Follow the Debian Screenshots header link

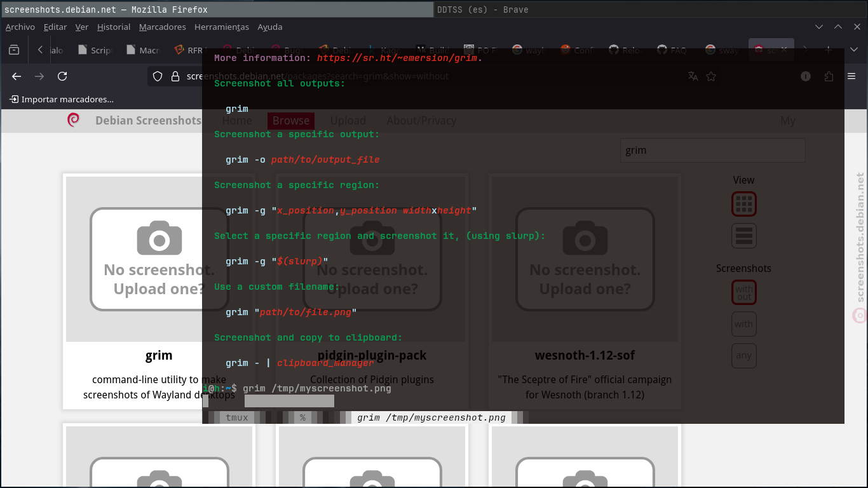[148, 120]
